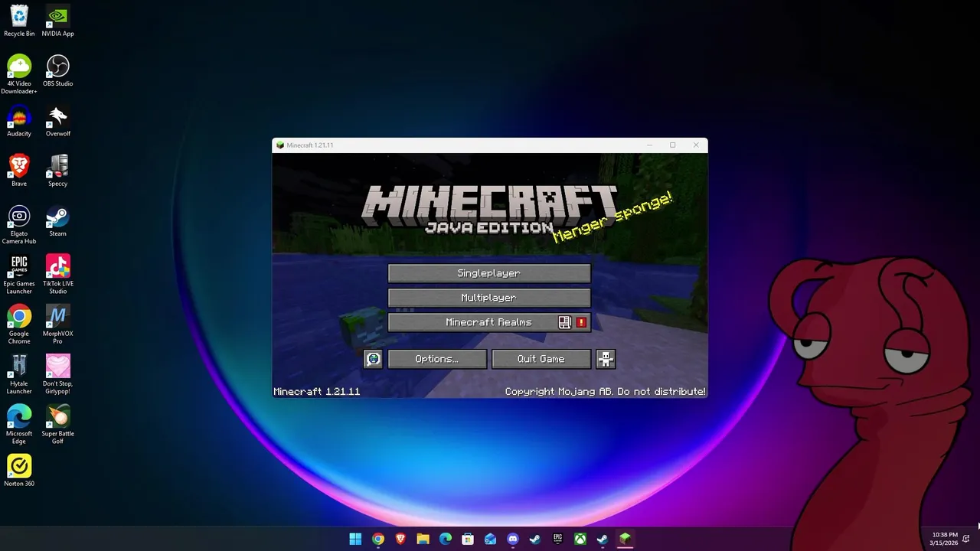
Task: Click the Minecraft window title bar icon
Action: point(280,145)
